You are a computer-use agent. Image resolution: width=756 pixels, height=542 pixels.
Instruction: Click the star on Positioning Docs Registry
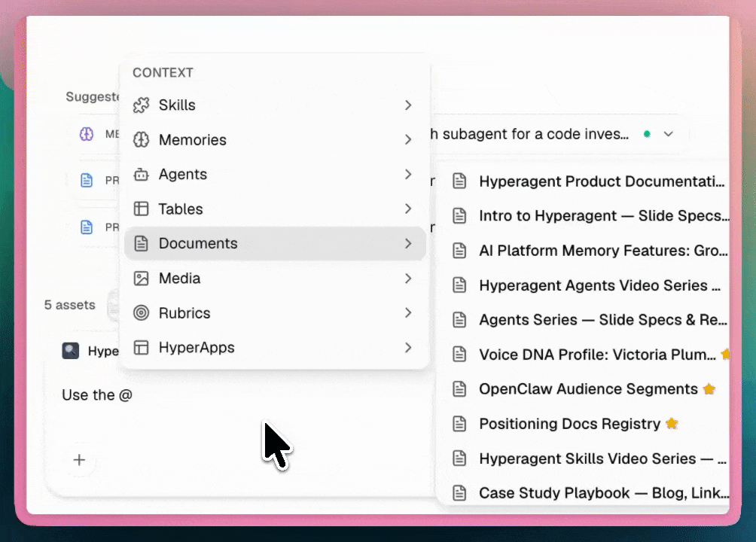coord(672,423)
